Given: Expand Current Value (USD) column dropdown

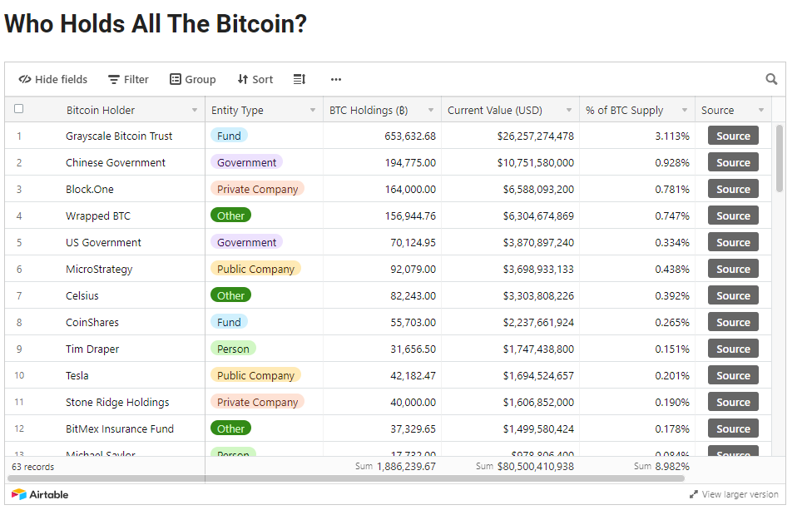Looking at the screenshot, I should click(569, 111).
